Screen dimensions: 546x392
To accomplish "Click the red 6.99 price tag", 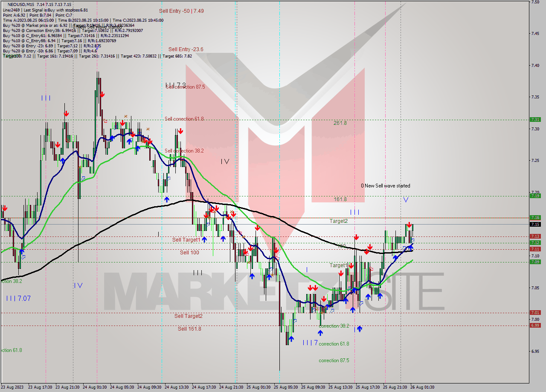I will [x=535, y=326].
